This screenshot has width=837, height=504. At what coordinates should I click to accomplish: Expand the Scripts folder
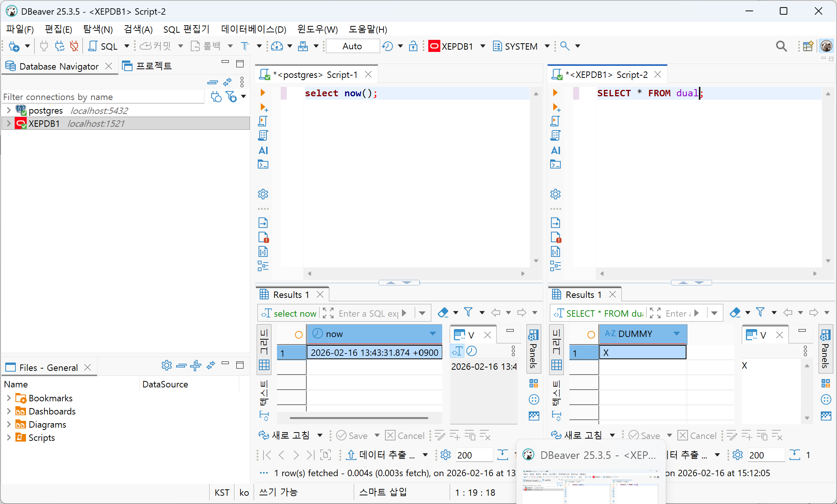pos(9,437)
